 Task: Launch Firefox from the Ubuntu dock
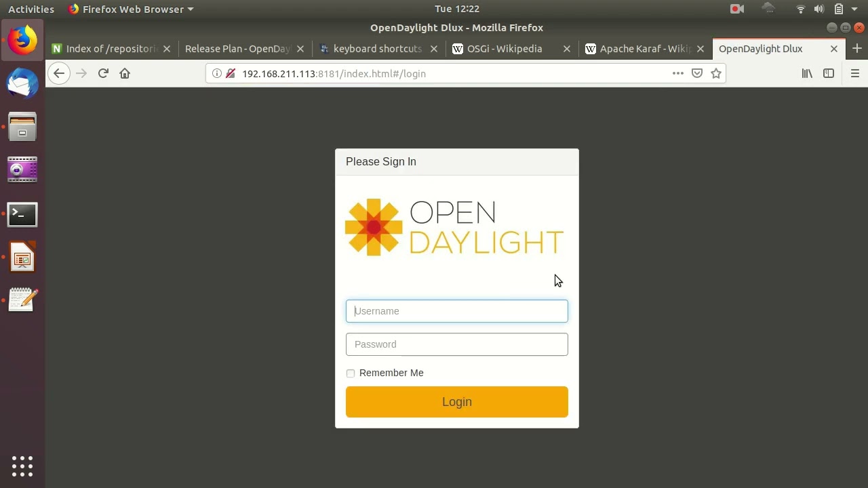(22, 40)
